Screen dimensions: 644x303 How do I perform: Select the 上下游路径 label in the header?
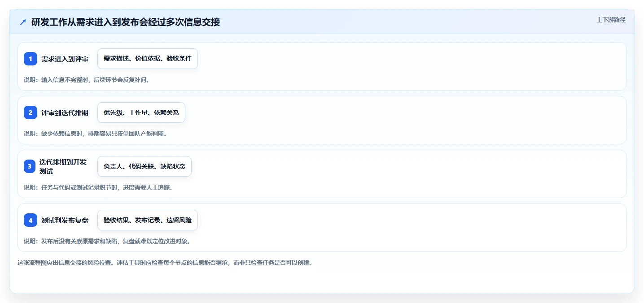click(x=611, y=20)
